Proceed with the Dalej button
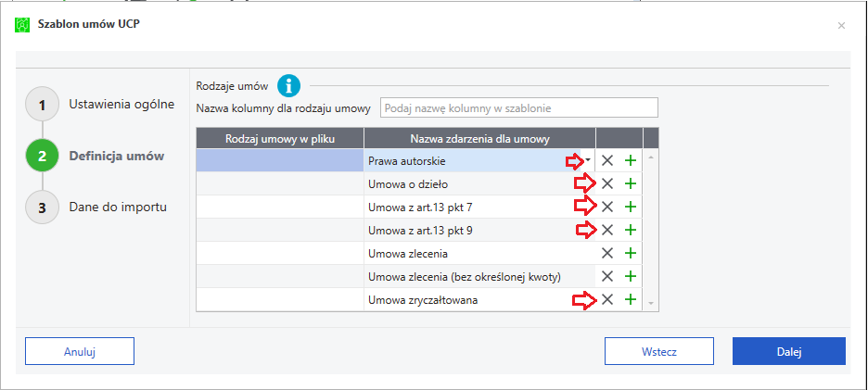Viewport: 868px width, 390px height. [789, 351]
